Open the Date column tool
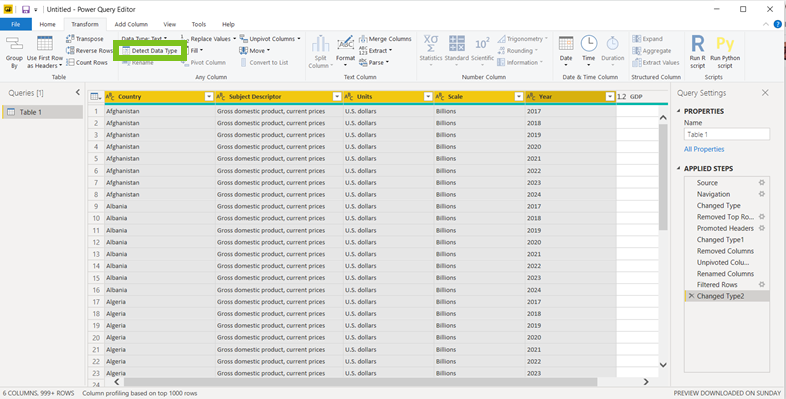Screen dimensions: 786x399 click(566, 51)
